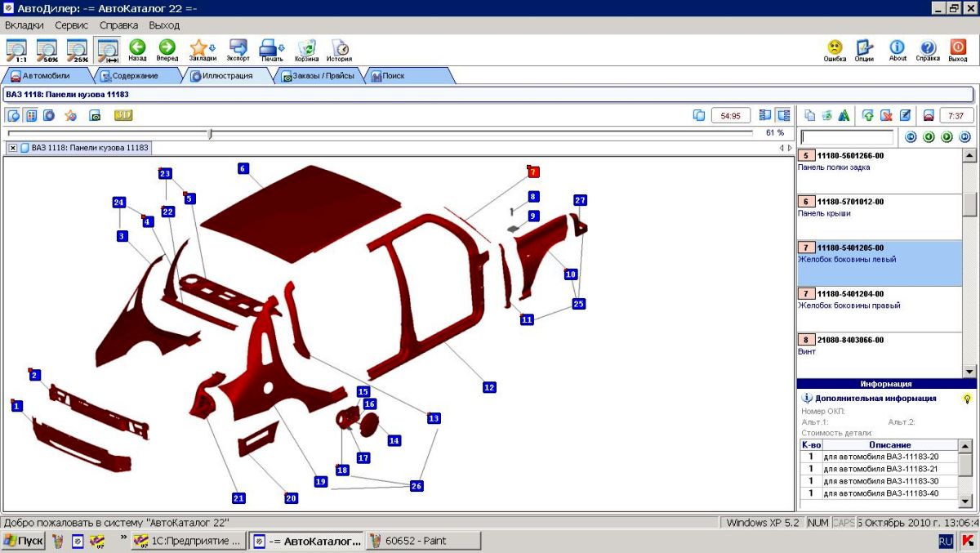Move the illustration zoom slider
The width and height of the screenshot is (980, 553).
[210, 133]
